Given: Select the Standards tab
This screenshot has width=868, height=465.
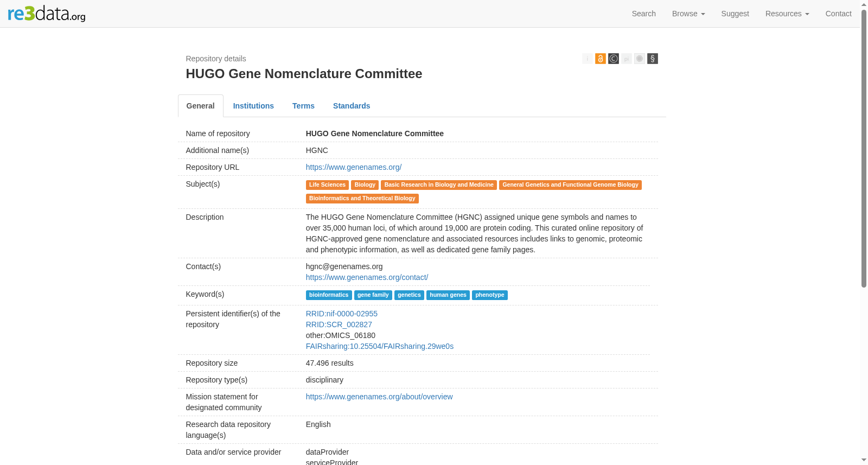Looking at the screenshot, I should (x=352, y=106).
